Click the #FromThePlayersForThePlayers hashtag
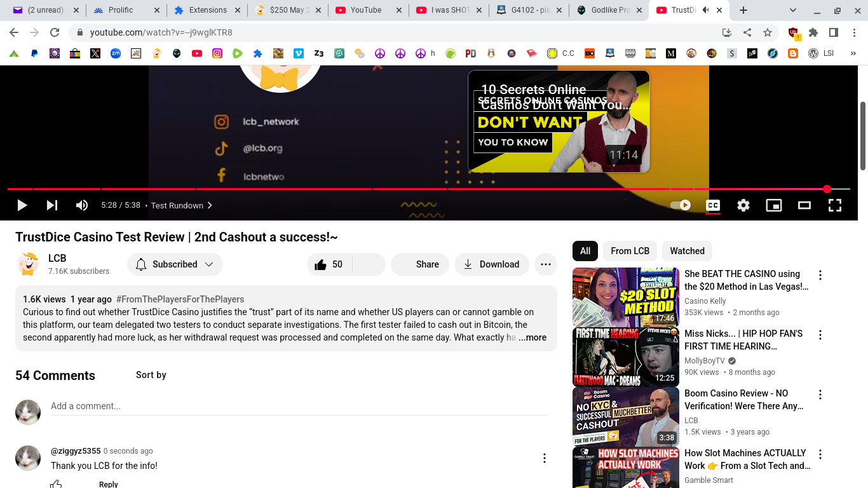 coord(180,299)
